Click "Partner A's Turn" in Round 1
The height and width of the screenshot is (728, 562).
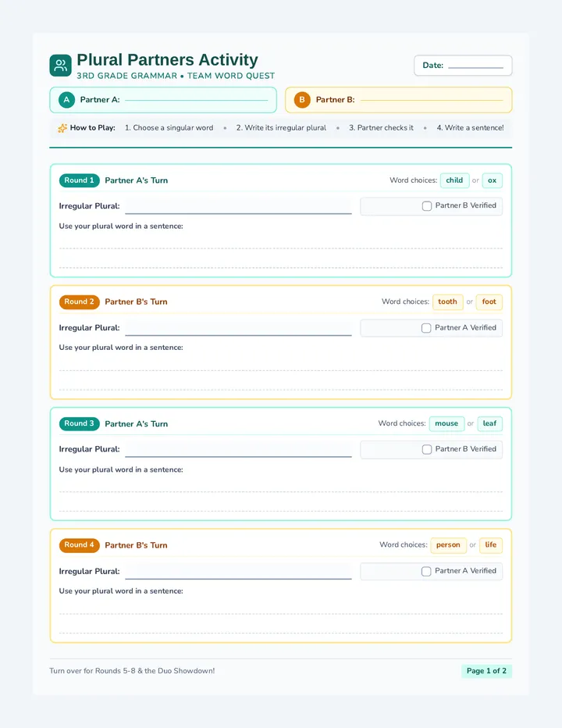(137, 180)
